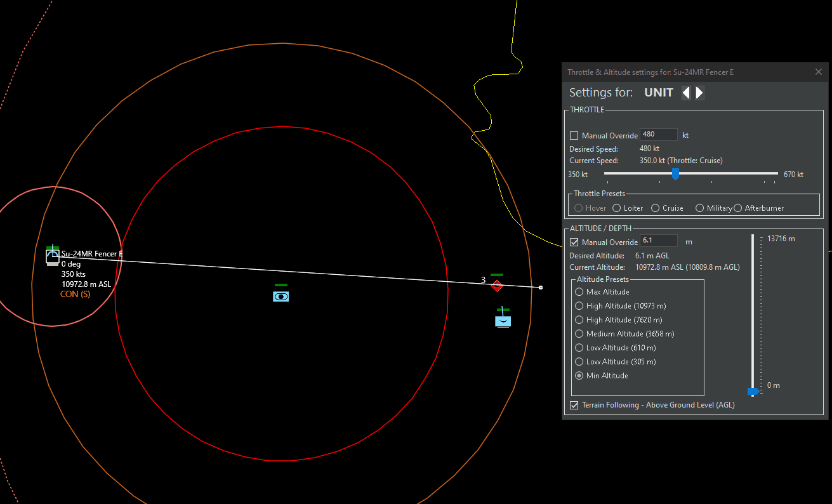Click the 13716 m slider maximum label

(x=781, y=239)
